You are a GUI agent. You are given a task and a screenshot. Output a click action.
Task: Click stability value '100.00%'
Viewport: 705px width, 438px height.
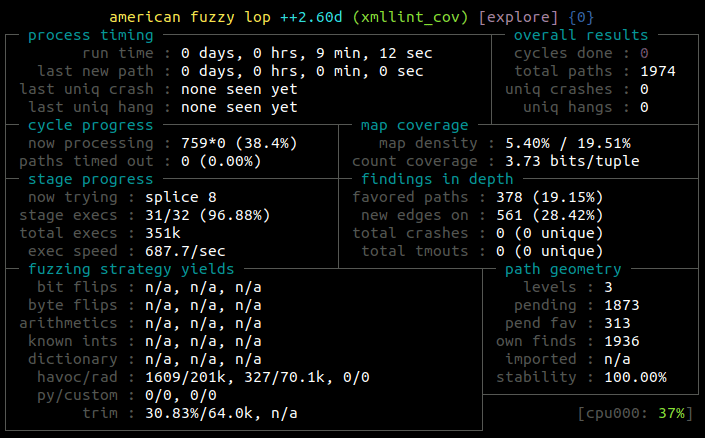pos(635,377)
